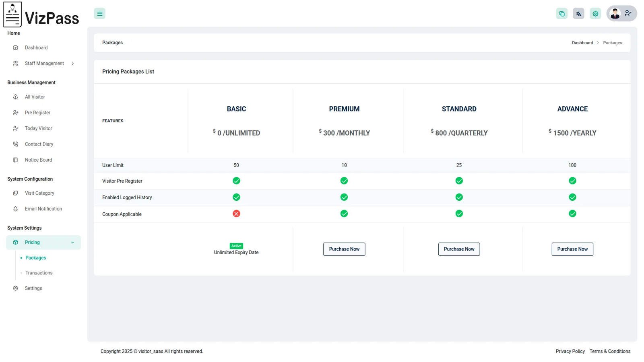The image size is (644, 362).
Task: Click Basic plan's red Coupon Applicable cross
Action: 236,214
